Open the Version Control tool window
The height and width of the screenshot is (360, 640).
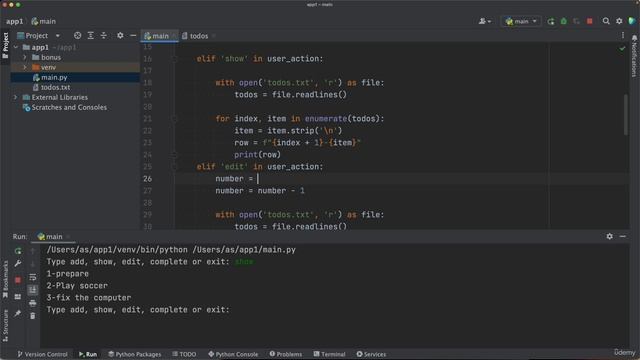coord(42,354)
